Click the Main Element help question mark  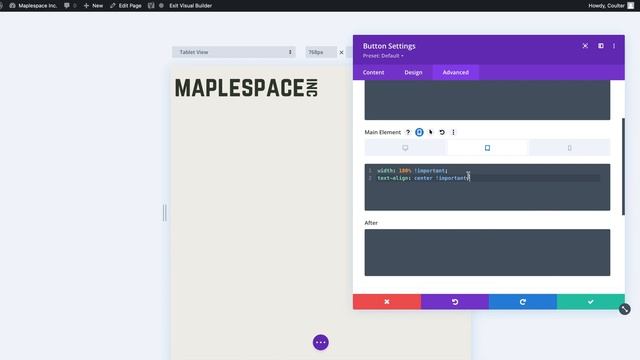pyautogui.click(x=407, y=132)
